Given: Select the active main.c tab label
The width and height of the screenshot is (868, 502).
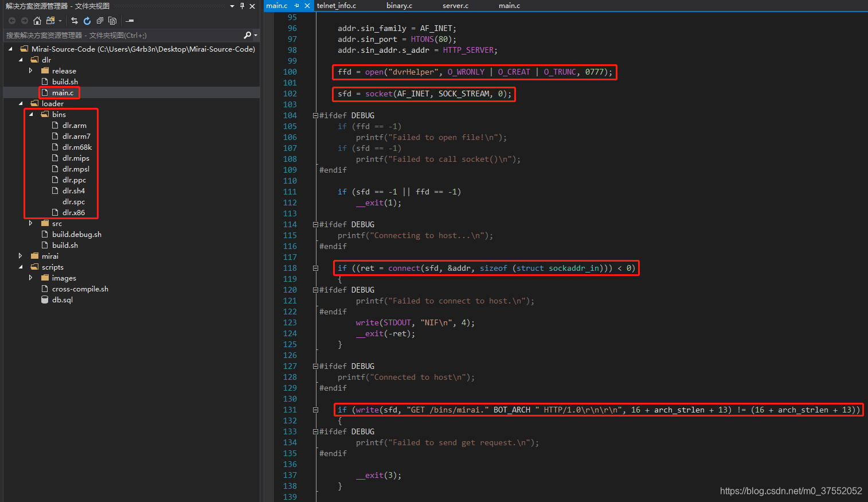Looking at the screenshot, I should coord(277,6).
